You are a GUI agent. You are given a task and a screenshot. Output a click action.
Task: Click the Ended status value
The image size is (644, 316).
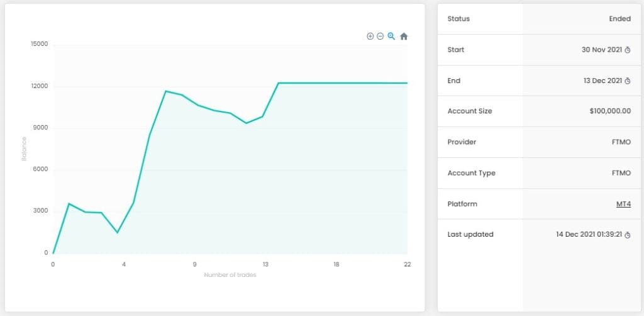pos(619,19)
